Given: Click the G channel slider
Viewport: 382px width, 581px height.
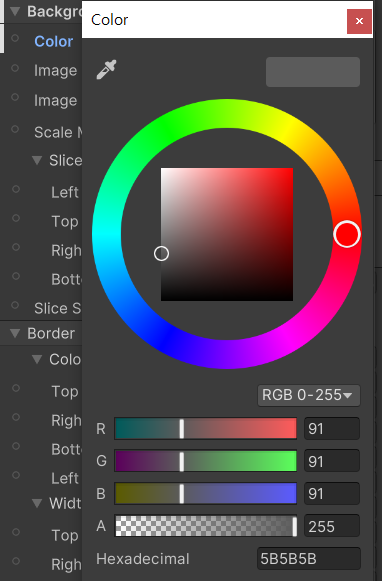Looking at the screenshot, I should pos(206,461).
